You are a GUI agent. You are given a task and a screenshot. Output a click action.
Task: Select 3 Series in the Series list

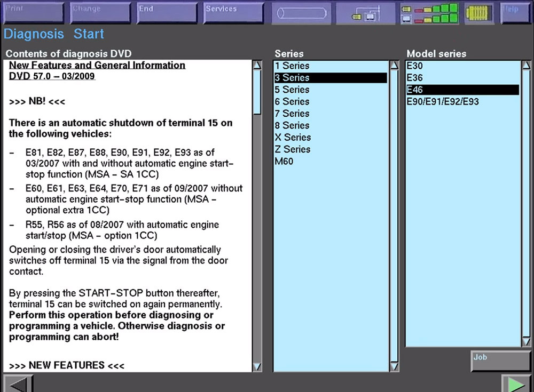[x=331, y=77]
